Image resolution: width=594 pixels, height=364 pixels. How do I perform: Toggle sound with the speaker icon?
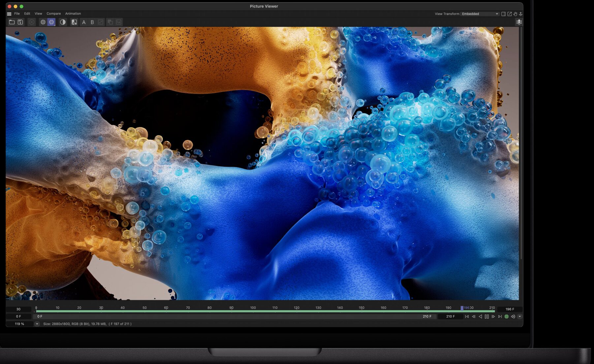(513, 317)
